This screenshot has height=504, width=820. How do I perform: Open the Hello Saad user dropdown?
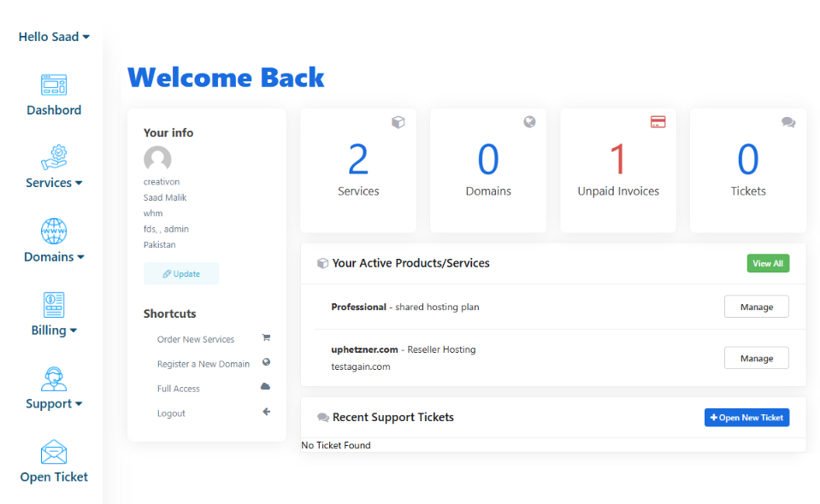point(53,37)
